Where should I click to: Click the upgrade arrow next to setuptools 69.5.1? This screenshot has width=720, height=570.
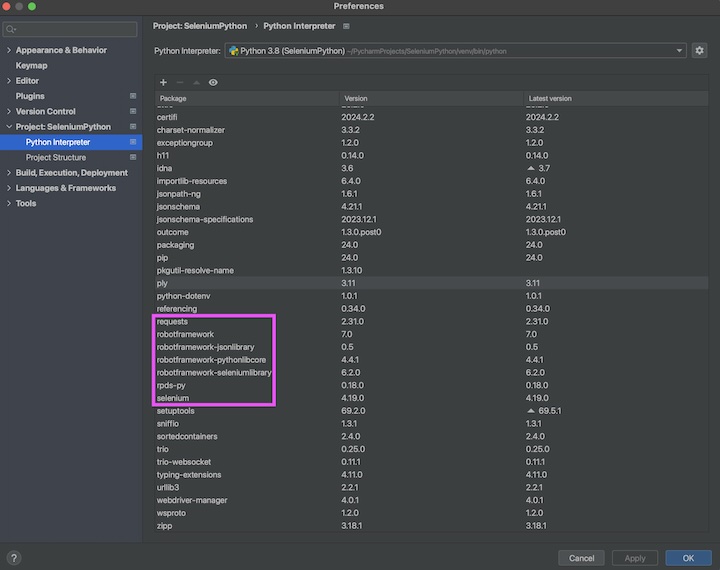530,410
